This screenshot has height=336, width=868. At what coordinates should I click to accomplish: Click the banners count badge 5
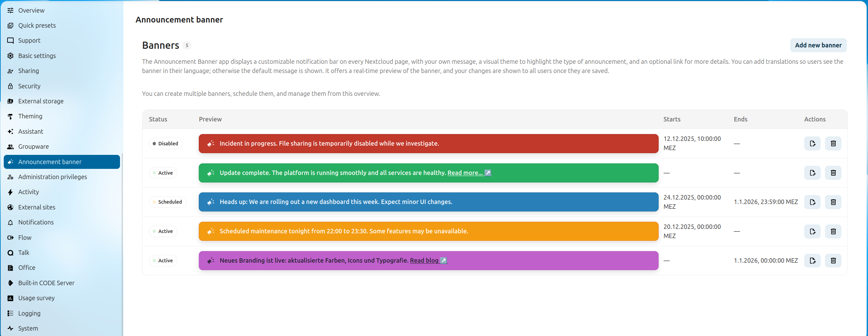pyautogui.click(x=187, y=45)
